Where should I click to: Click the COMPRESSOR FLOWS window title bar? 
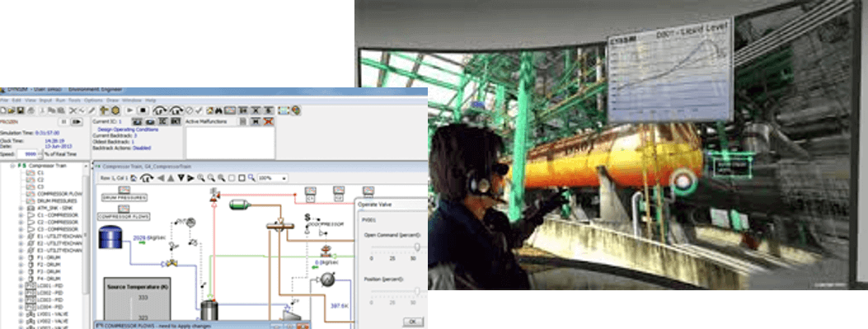click(203, 326)
